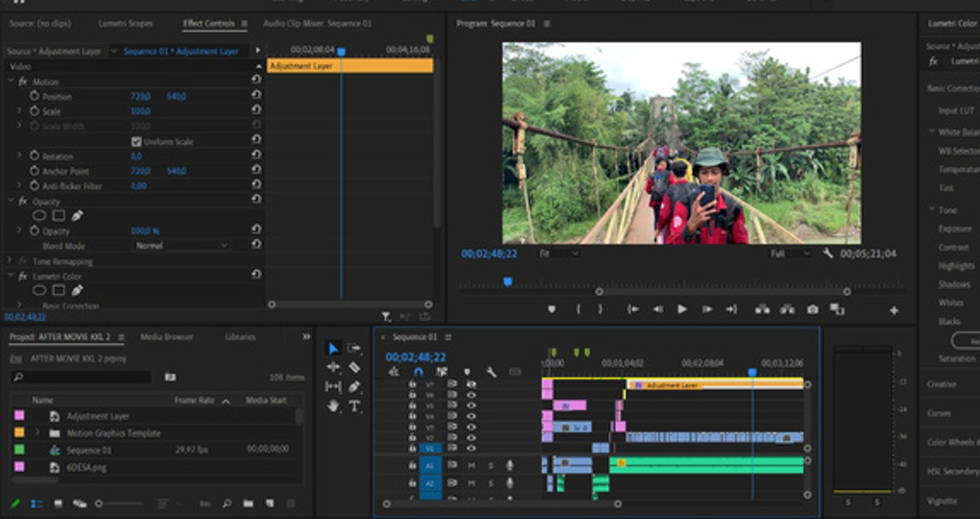
Task: Click the Export Frame camera icon
Action: point(812,309)
